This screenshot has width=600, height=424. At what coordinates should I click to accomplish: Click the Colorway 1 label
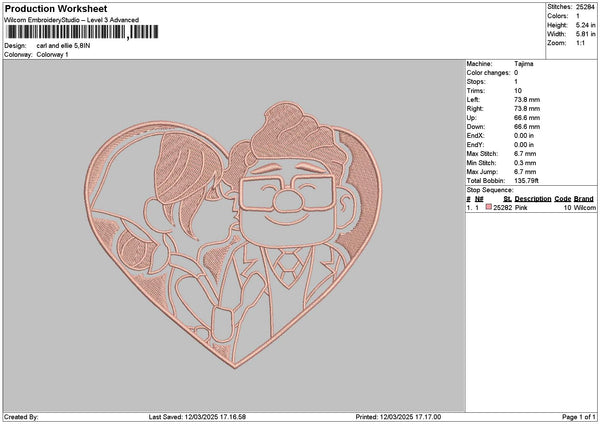(x=52, y=55)
